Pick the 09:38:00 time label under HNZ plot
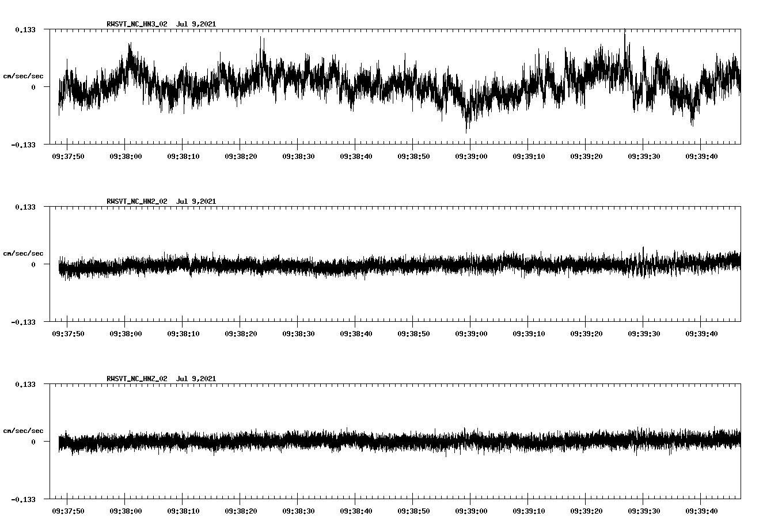Viewport: 782px width, 532px height. (126, 511)
